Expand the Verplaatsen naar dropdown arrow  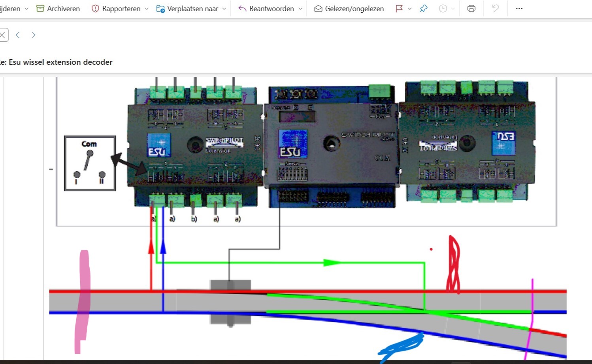pyautogui.click(x=224, y=8)
